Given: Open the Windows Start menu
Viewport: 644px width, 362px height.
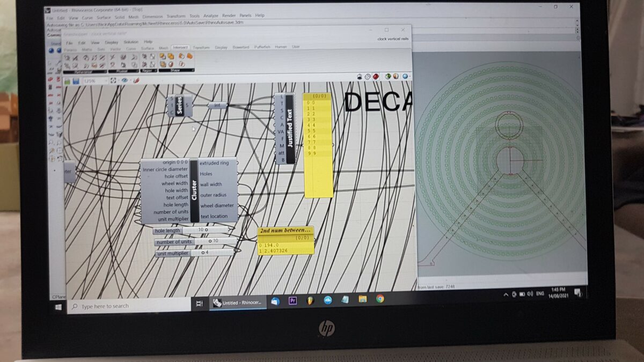Looking at the screenshot, I should tap(58, 307).
